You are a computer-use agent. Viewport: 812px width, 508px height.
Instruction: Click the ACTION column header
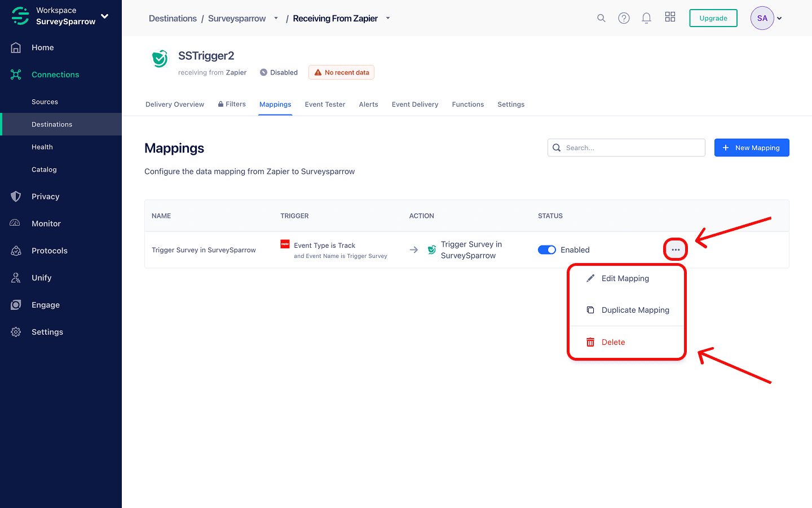[x=422, y=216]
